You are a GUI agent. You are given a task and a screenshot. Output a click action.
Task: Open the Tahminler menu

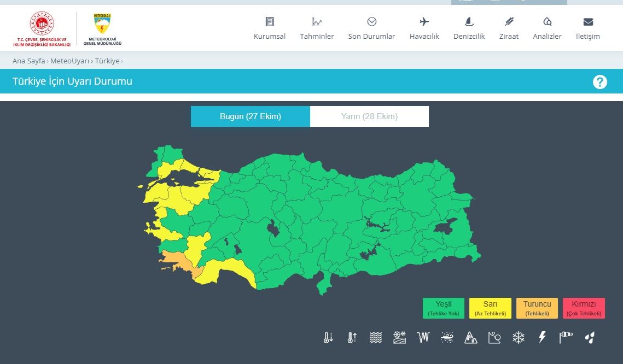click(317, 28)
